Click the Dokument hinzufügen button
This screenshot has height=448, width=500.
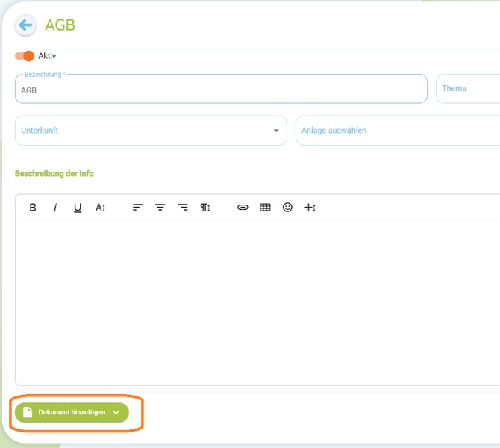click(x=72, y=412)
